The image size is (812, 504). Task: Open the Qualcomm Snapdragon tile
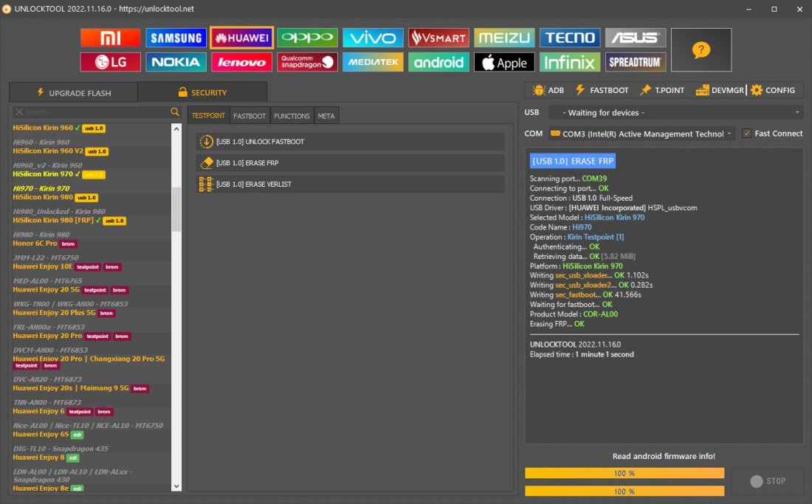(307, 62)
